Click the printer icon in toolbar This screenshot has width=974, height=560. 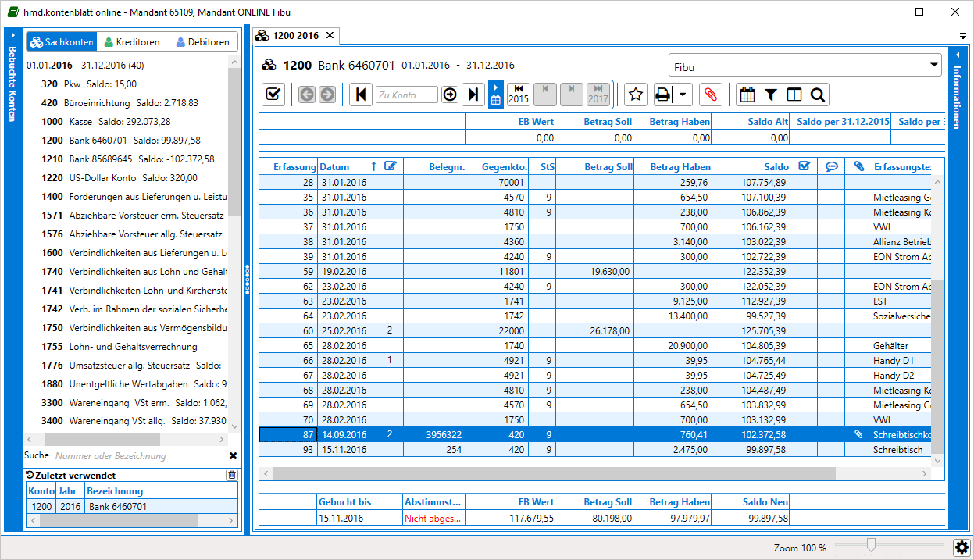pos(662,95)
